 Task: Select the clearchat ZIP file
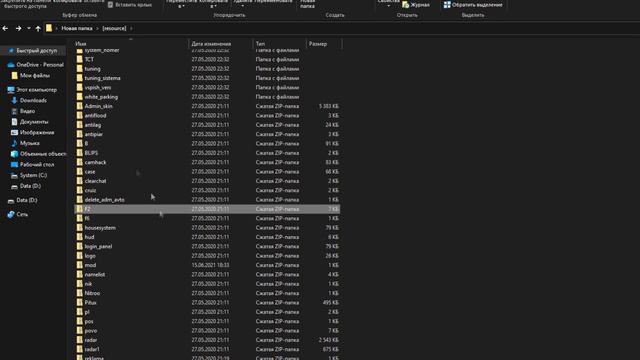click(95, 181)
